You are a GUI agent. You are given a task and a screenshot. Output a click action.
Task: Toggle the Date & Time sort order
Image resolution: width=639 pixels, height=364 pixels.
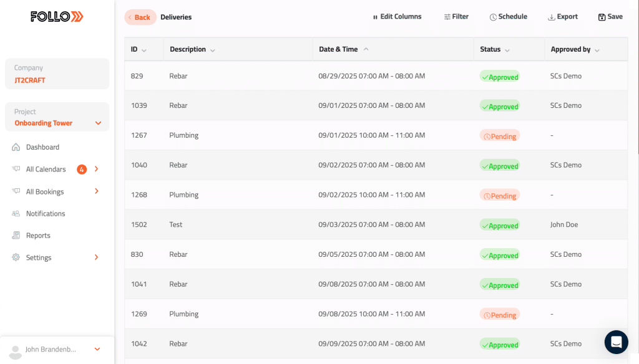pos(366,49)
